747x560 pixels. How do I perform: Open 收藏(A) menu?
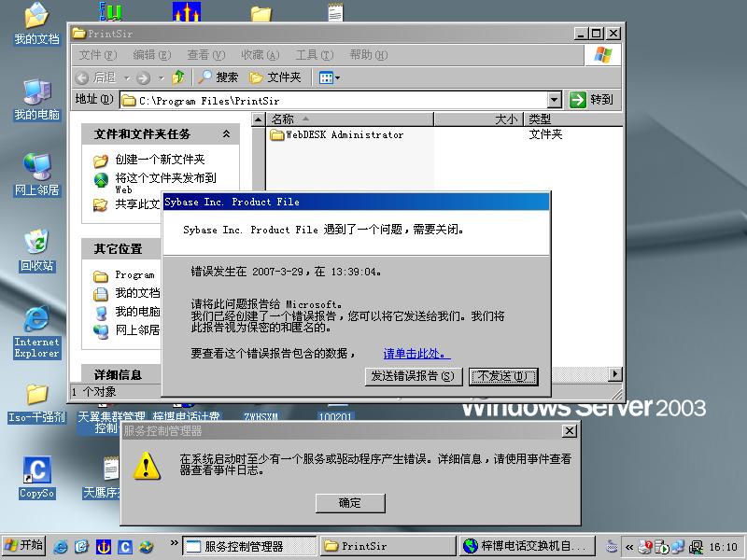pyautogui.click(x=261, y=55)
